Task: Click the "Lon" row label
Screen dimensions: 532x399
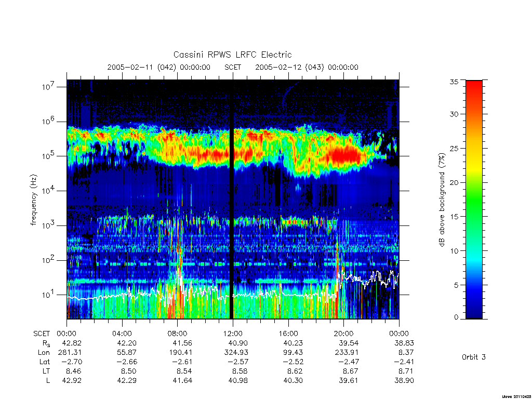Action: 44,353
